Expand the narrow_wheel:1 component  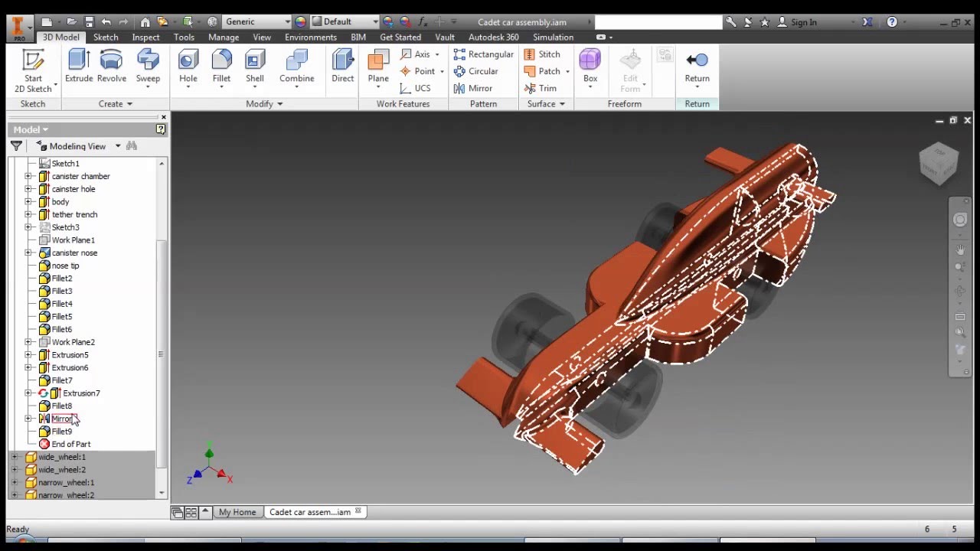point(15,482)
